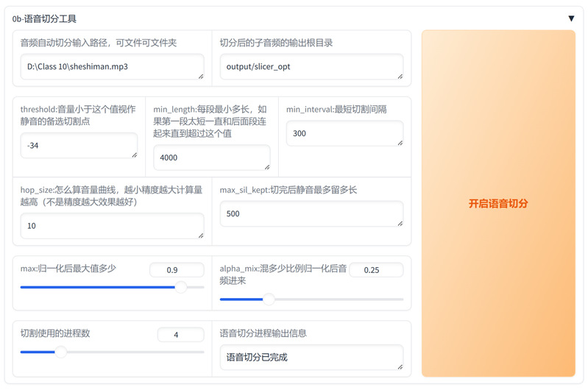The width and height of the screenshot is (588, 390).
Task: Click the alpha_mix number box showing 0.25
Action: pos(376,270)
